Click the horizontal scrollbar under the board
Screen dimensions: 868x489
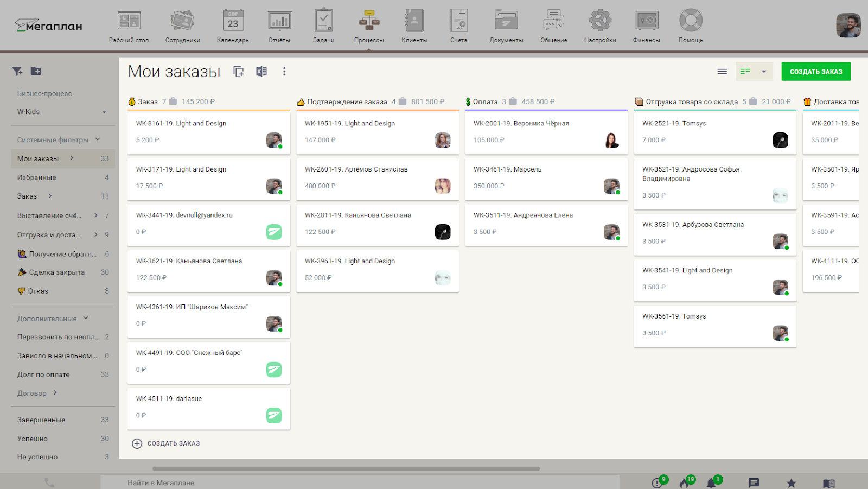pos(346,468)
